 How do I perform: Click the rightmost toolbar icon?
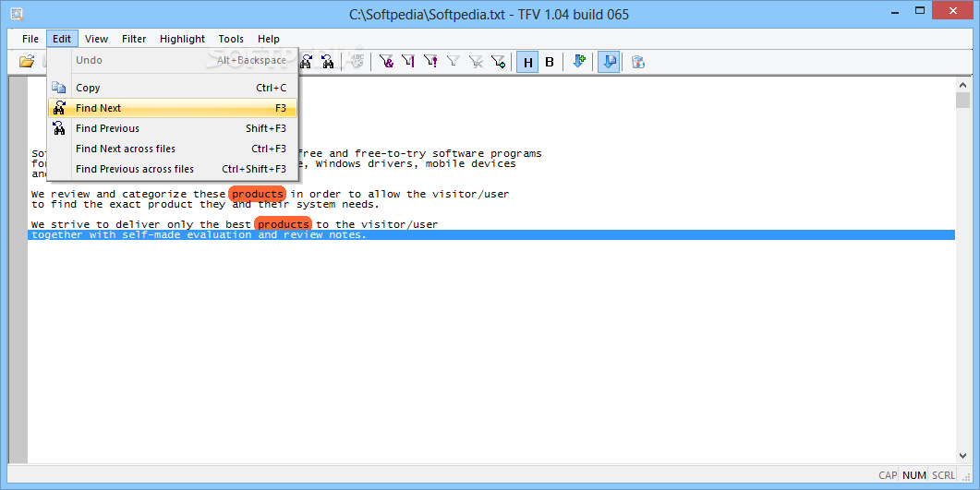click(x=637, y=61)
